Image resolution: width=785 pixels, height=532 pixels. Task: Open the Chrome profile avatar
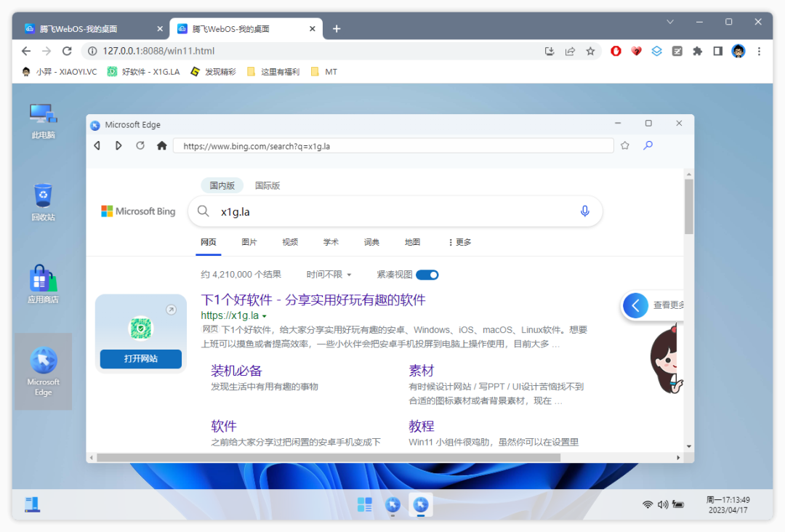pos(738,51)
